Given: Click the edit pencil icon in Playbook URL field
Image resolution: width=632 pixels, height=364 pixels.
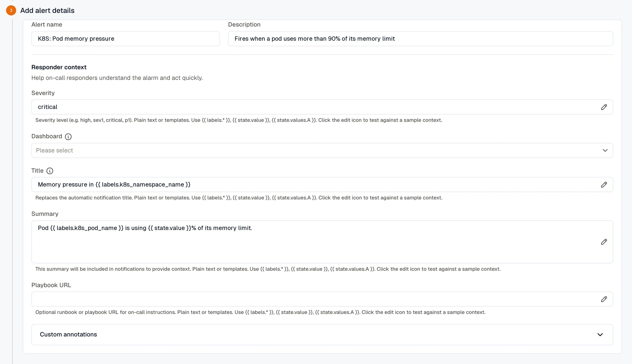Looking at the screenshot, I should click(x=604, y=299).
